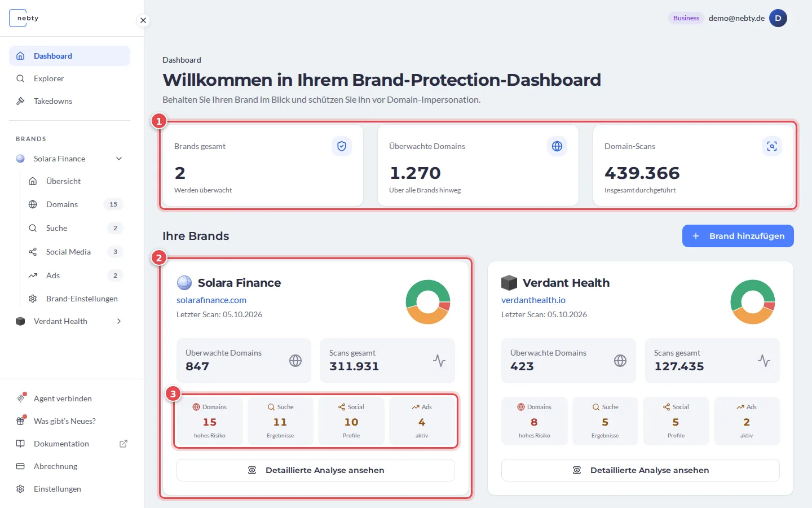The width and height of the screenshot is (812, 508).
Task: Click the Brand hinzufügen button
Action: [738, 236]
